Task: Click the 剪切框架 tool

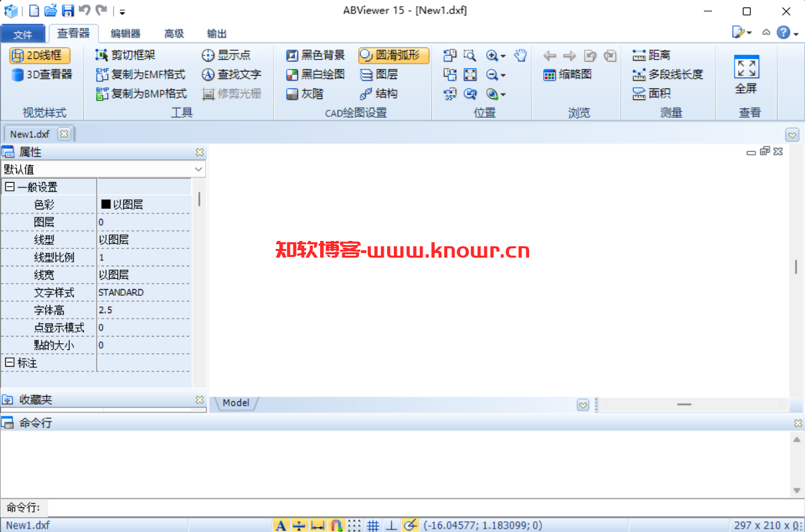Action: click(x=126, y=56)
